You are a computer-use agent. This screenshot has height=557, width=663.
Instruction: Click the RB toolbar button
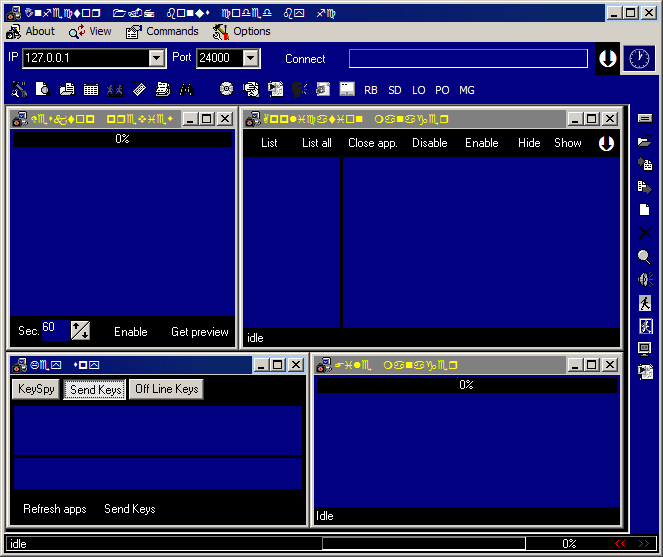point(371,91)
